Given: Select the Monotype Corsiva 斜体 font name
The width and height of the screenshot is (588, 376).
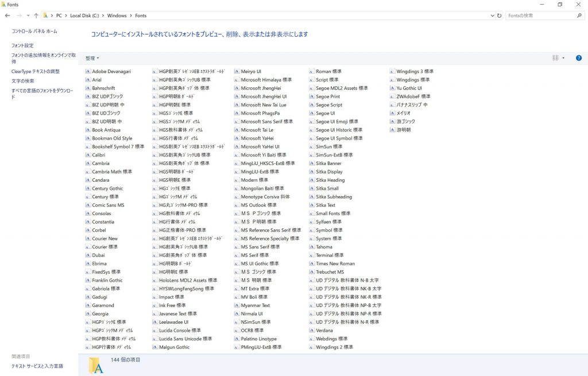Looking at the screenshot, I should pyautogui.click(x=265, y=197).
